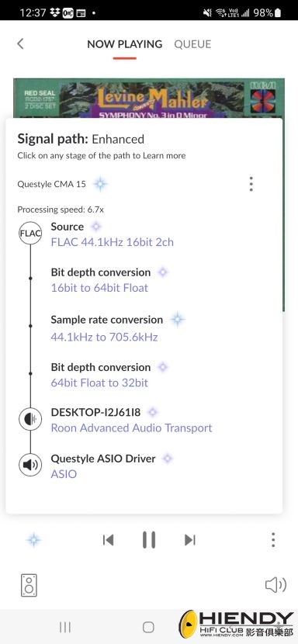The image size is (298, 644).
Task: Click the Questyle CMA 15 zone name
Action: (x=52, y=184)
